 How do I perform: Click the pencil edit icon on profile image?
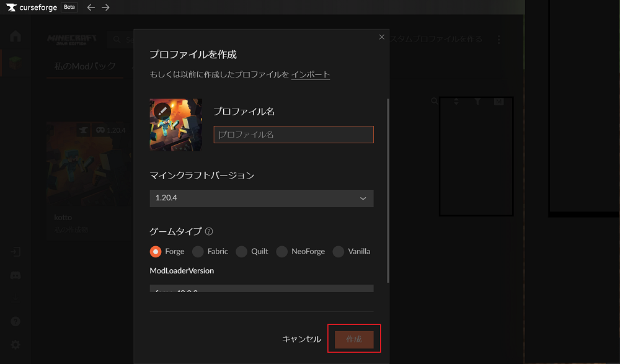click(162, 111)
